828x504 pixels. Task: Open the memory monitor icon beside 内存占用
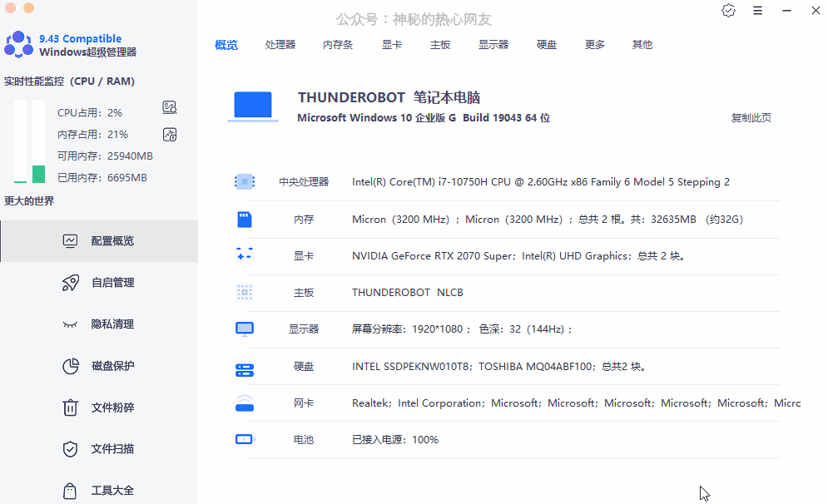pos(170,135)
